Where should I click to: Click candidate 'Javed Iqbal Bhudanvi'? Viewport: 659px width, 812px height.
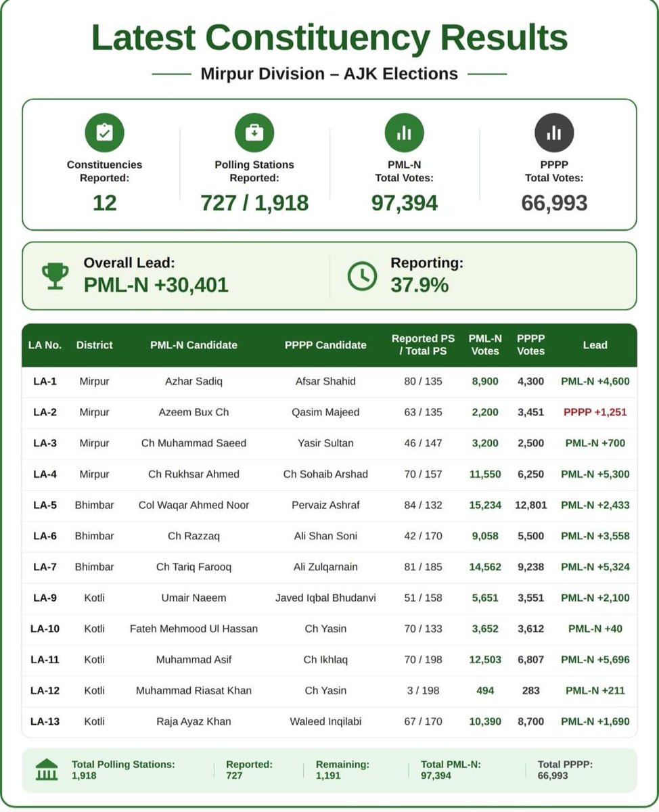(325, 598)
